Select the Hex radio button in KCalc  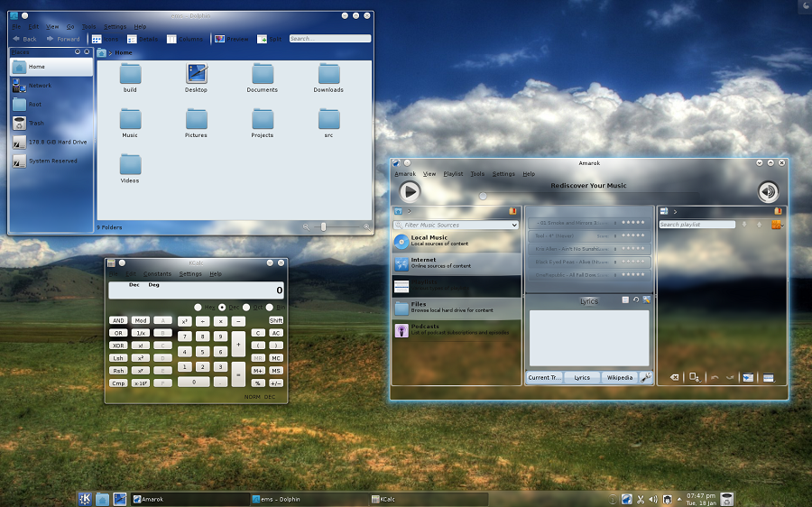(x=198, y=308)
